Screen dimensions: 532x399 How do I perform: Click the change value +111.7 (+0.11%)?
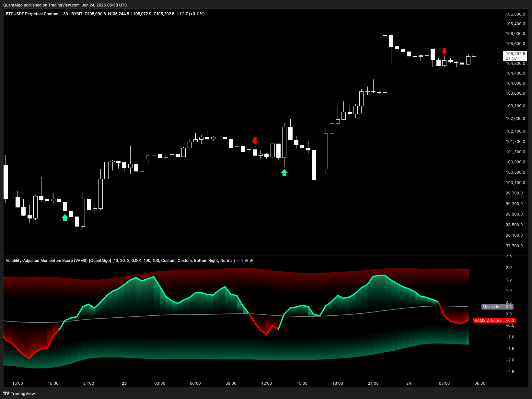click(x=191, y=14)
